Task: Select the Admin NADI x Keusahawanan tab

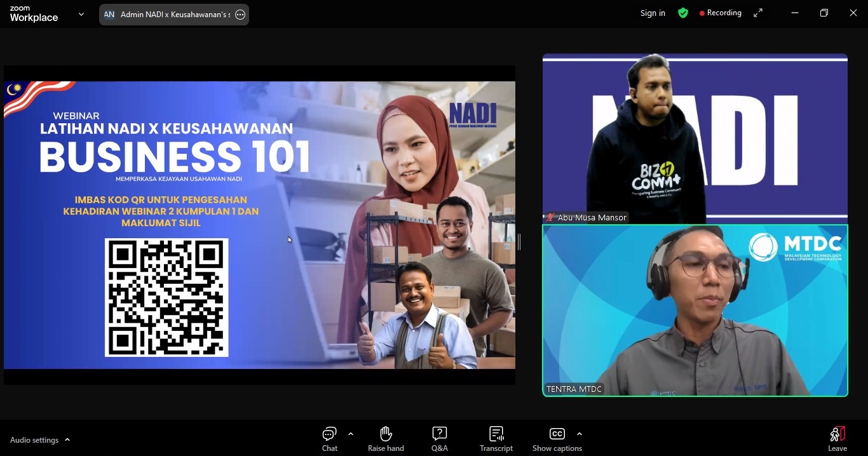Action: [x=174, y=15]
